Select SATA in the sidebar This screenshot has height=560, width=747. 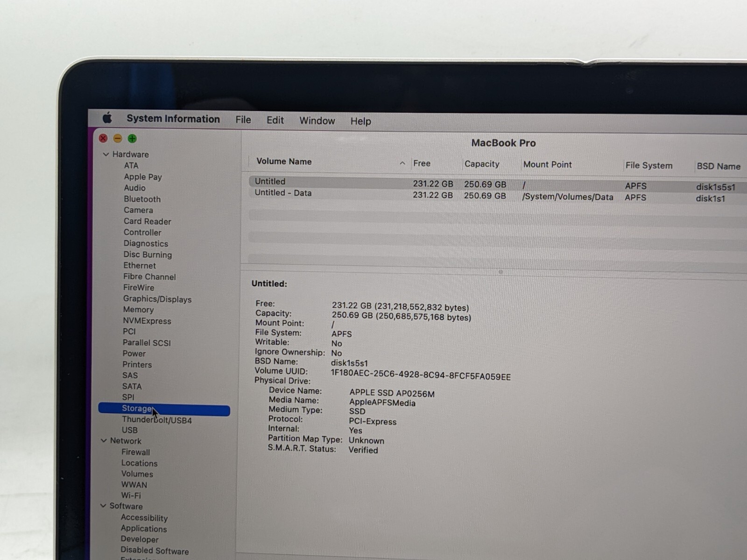tap(132, 386)
